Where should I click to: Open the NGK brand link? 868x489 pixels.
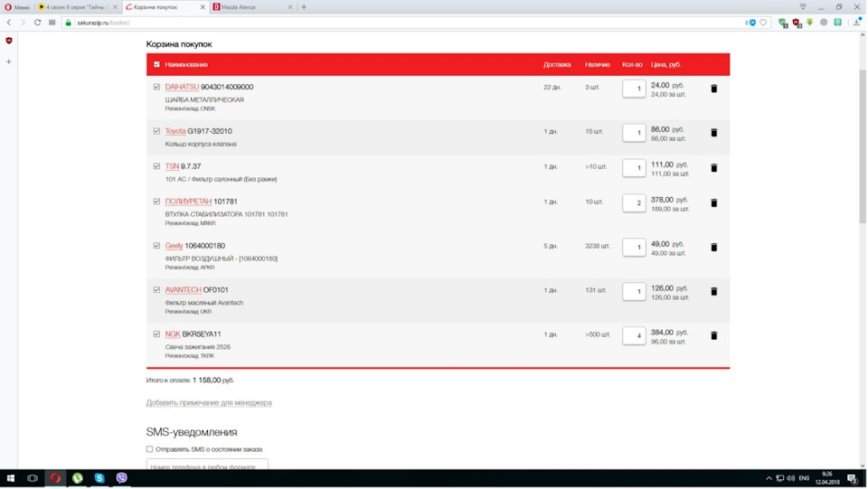coord(173,334)
